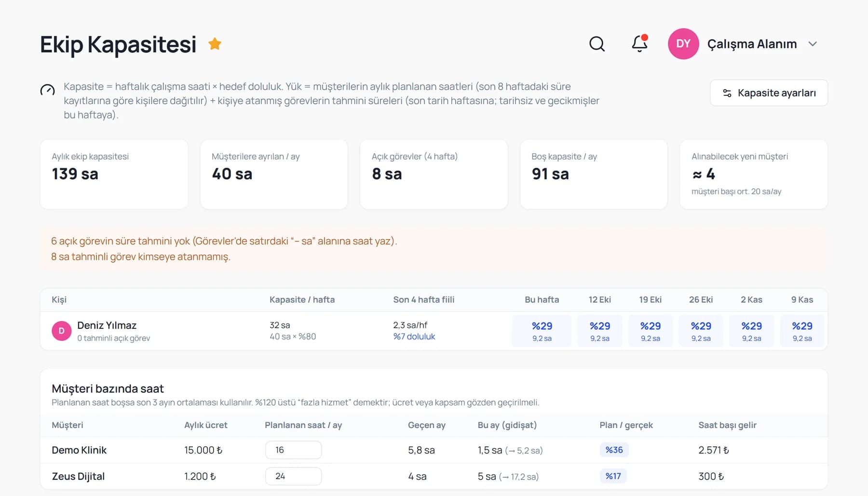Click the 15.000 ₺ monthly fee value
The height and width of the screenshot is (496, 868).
coord(203,450)
